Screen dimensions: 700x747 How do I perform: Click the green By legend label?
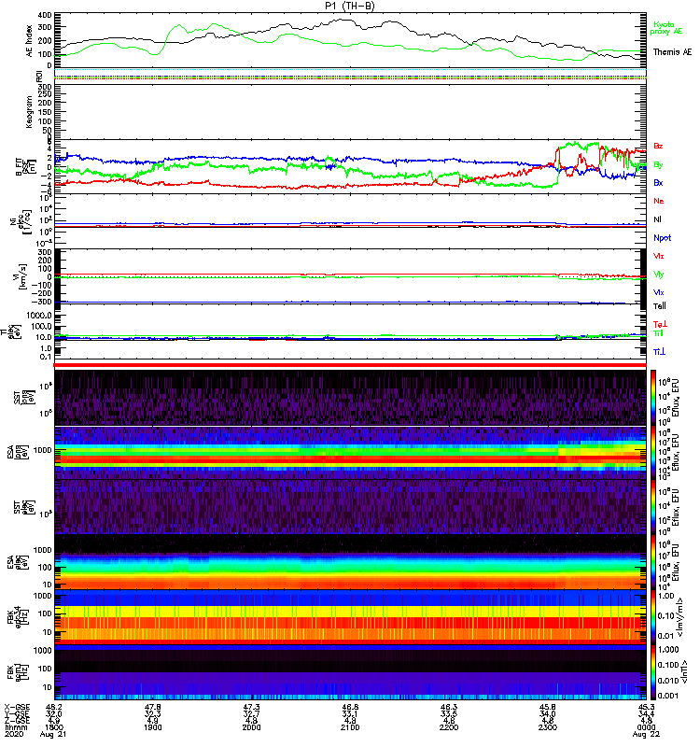(x=659, y=164)
